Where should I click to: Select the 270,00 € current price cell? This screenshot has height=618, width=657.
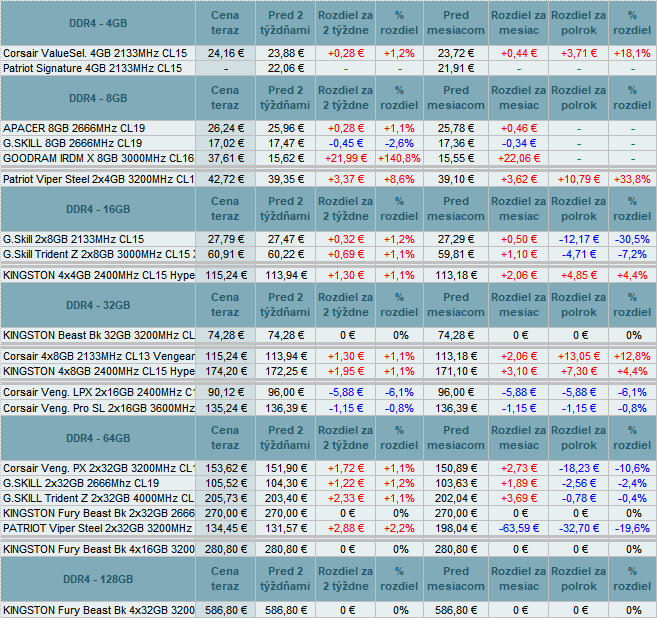tap(225, 513)
